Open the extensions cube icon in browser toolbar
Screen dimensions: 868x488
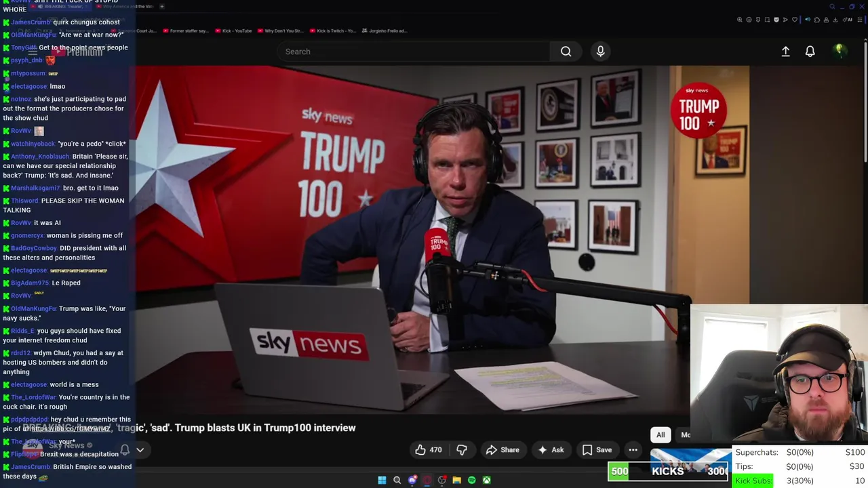click(x=817, y=20)
